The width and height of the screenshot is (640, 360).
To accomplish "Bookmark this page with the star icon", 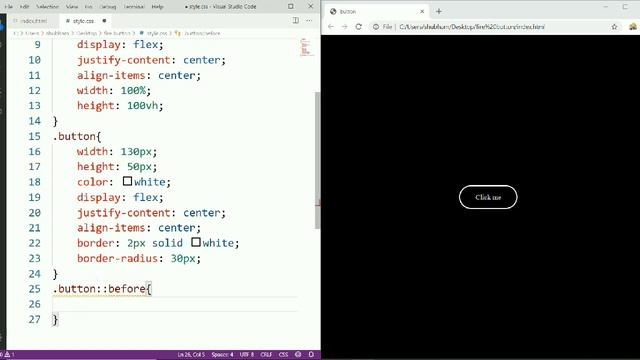I will pyautogui.click(x=614, y=27).
